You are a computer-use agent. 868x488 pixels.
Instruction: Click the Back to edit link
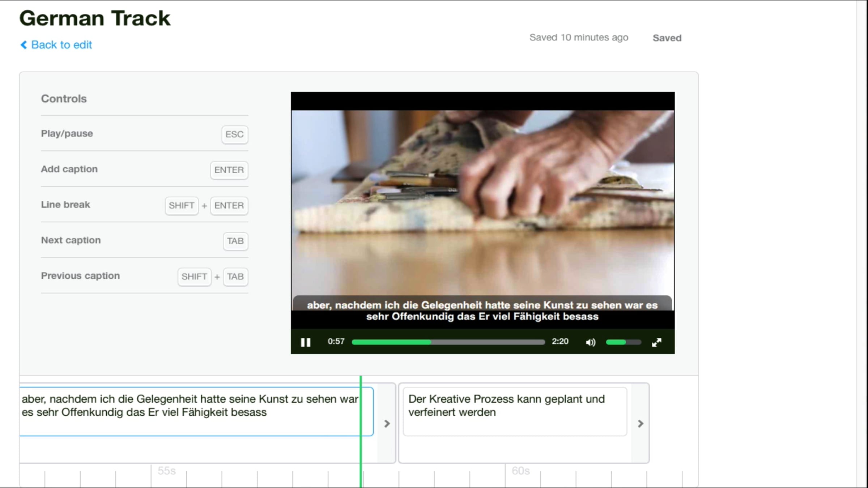pos(61,45)
